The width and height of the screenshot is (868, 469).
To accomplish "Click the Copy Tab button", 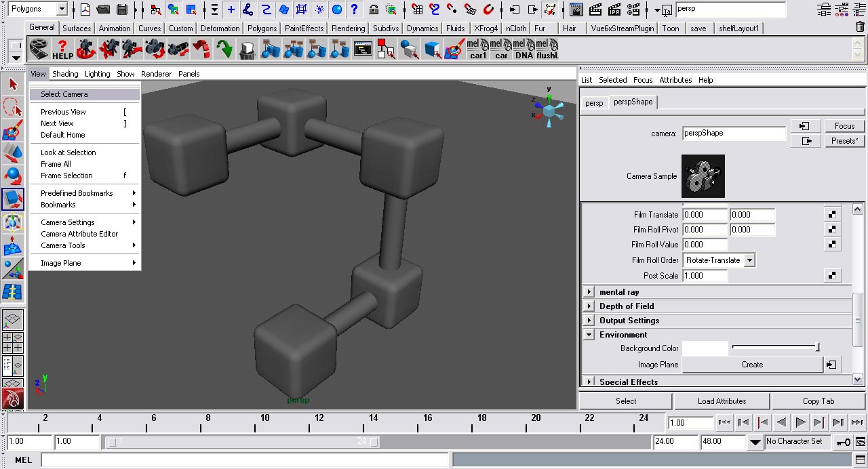I will (x=818, y=401).
